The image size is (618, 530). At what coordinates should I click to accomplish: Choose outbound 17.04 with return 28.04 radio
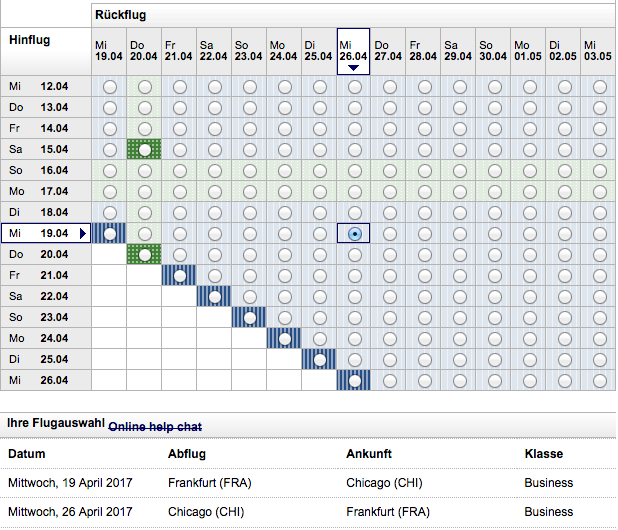[424, 191]
